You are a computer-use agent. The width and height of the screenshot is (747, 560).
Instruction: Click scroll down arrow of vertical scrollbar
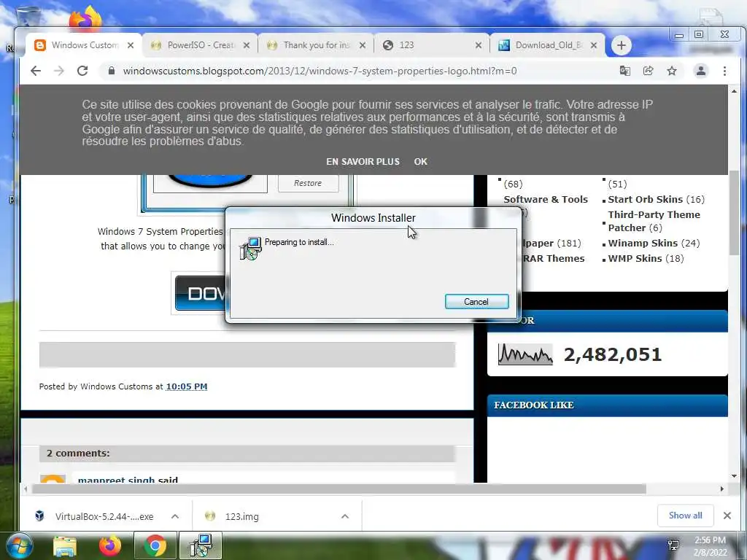[734, 475]
